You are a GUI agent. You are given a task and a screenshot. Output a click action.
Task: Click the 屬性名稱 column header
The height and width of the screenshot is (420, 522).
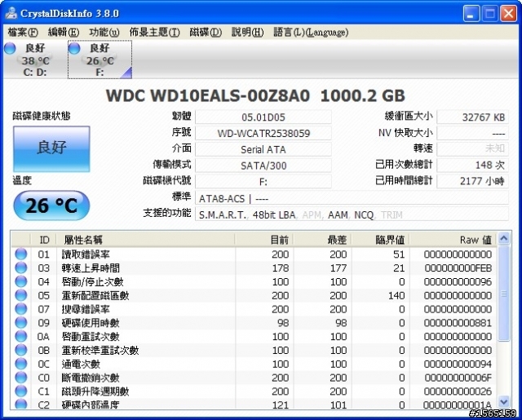(145, 240)
